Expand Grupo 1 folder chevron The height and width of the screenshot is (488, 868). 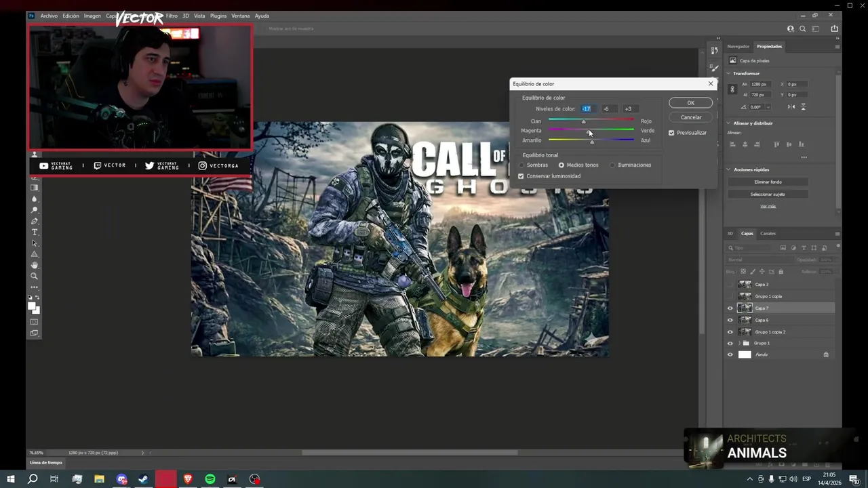(739, 343)
